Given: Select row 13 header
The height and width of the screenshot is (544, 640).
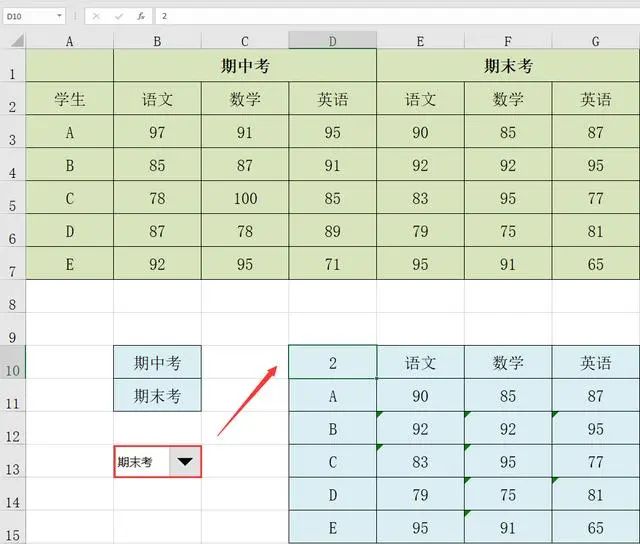Looking at the screenshot, I should coord(13,461).
